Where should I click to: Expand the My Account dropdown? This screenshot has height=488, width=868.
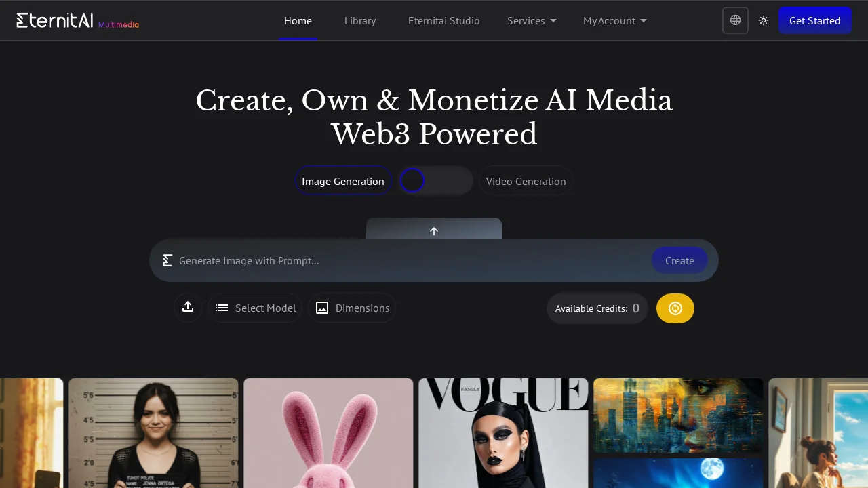[x=614, y=20]
